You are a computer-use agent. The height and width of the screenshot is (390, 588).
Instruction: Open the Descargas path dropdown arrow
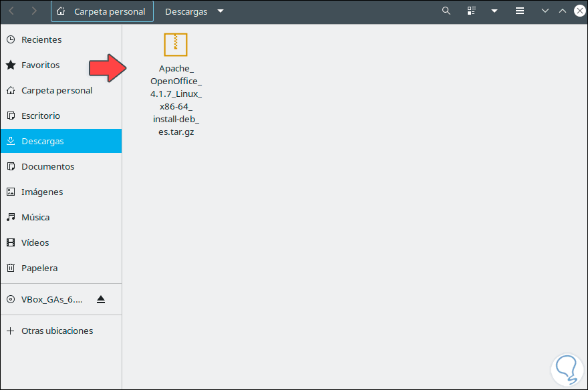[x=220, y=11]
